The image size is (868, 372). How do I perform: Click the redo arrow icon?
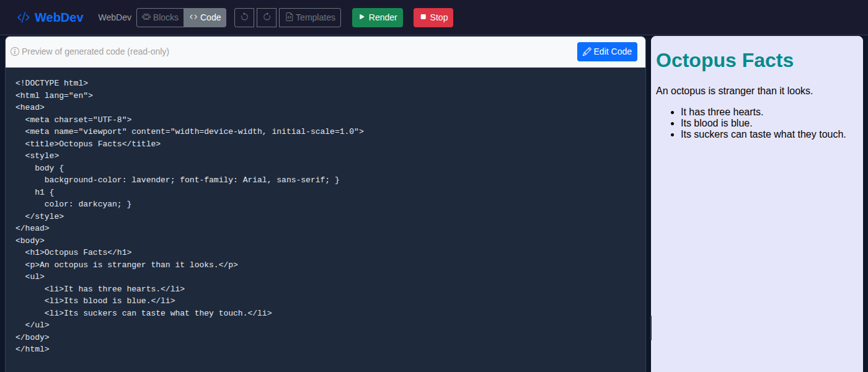(x=267, y=17)
